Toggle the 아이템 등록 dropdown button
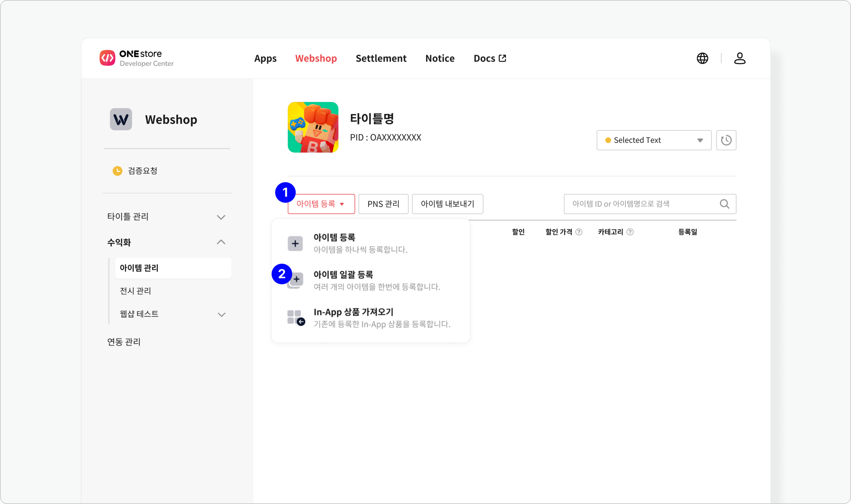The width and height of the screenshot is (851, 504). 321,204
